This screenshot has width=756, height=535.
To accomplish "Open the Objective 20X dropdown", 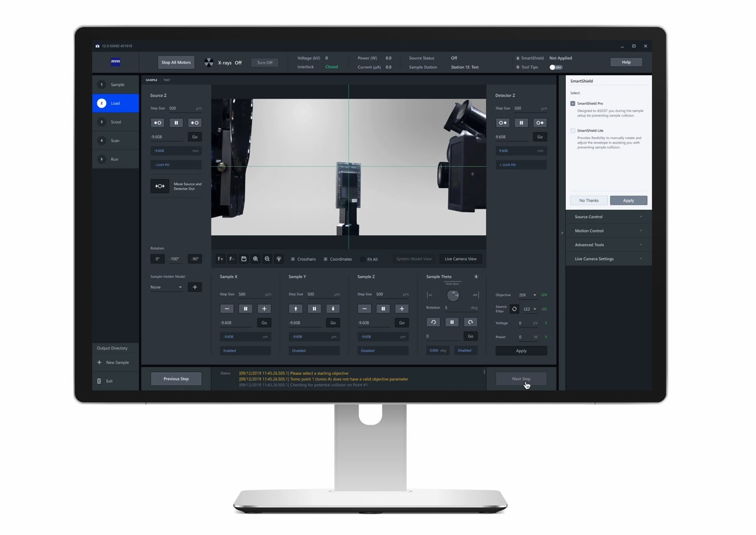I will point(527,295).
